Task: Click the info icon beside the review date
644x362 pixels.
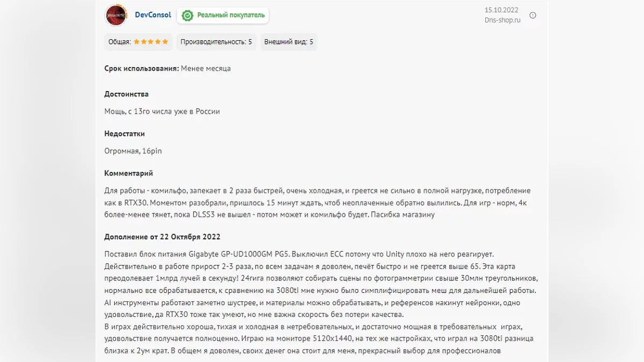Action: (x=533, y=16)
